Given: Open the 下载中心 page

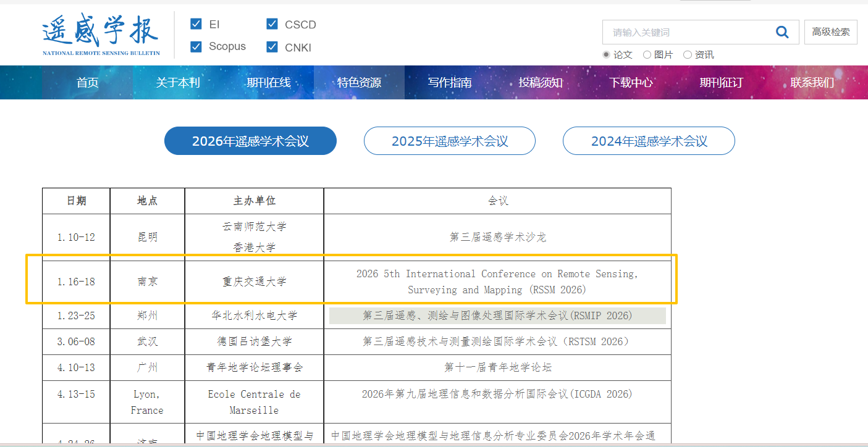Looking at the screenshot, I should coord(631,82).
